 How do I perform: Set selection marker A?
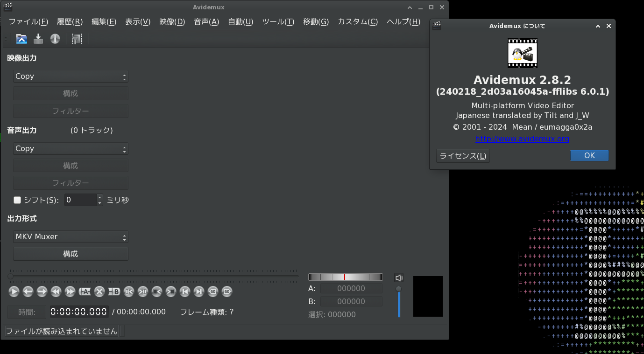pyautogui.click(x=85, y=292)
